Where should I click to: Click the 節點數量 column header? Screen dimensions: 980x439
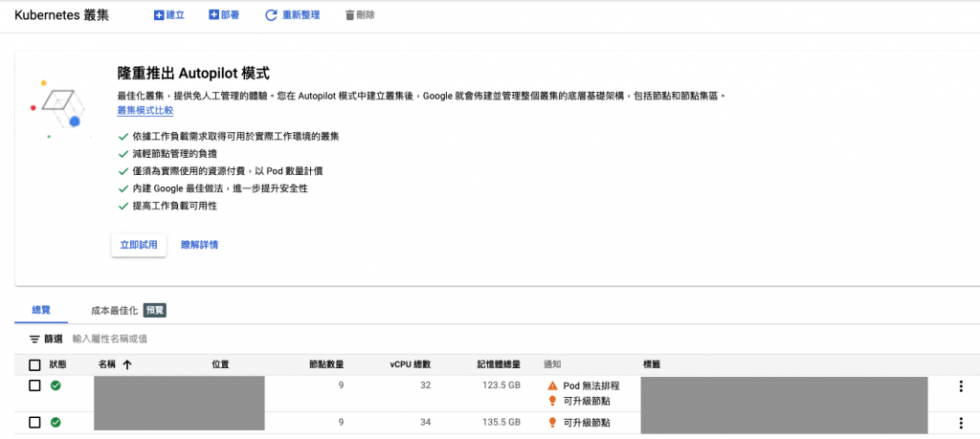[x=326, y=364]
